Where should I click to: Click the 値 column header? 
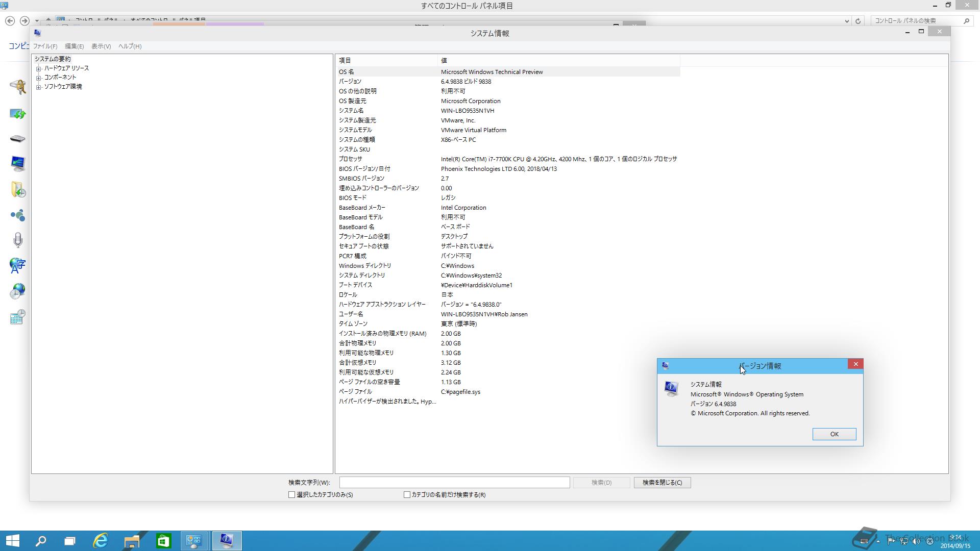(x=559, y=61)
